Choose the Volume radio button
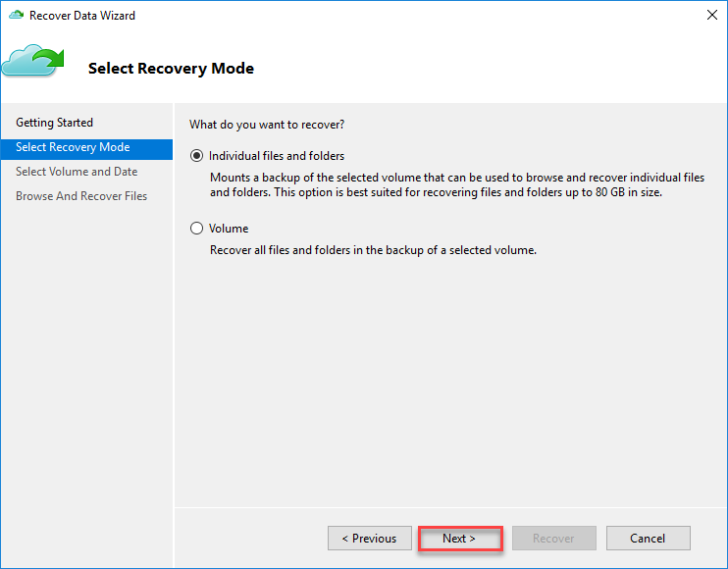The width and height of the screenshot is (728, 569). click(x=196, y=229)
